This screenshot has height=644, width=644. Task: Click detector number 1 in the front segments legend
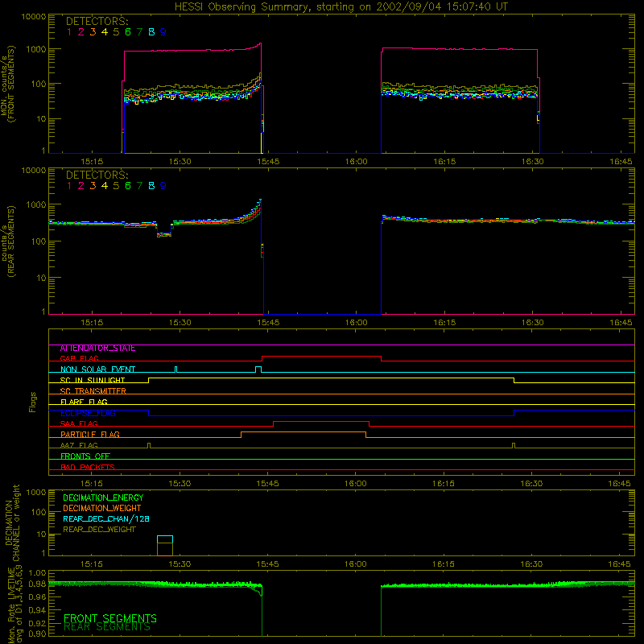69,32
